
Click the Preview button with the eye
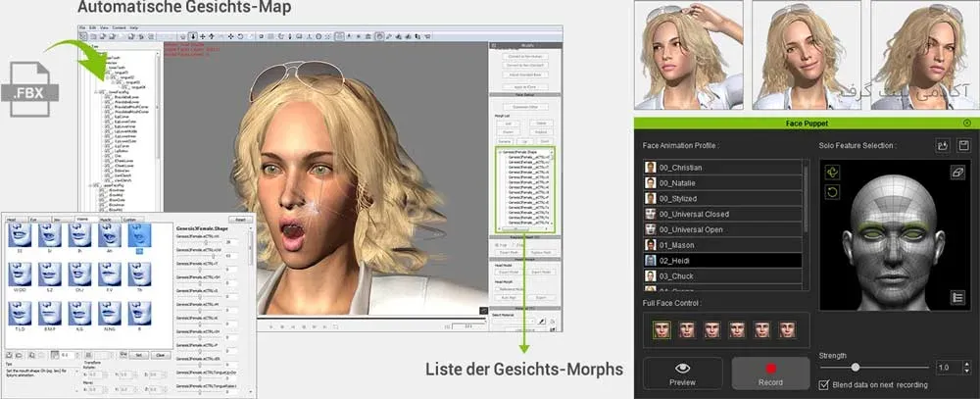[682, 374]
